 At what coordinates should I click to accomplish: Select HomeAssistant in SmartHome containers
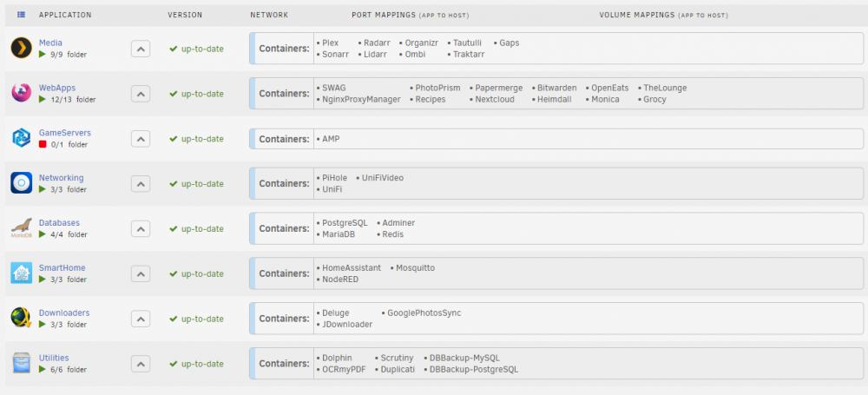click(x=352, y=267)
